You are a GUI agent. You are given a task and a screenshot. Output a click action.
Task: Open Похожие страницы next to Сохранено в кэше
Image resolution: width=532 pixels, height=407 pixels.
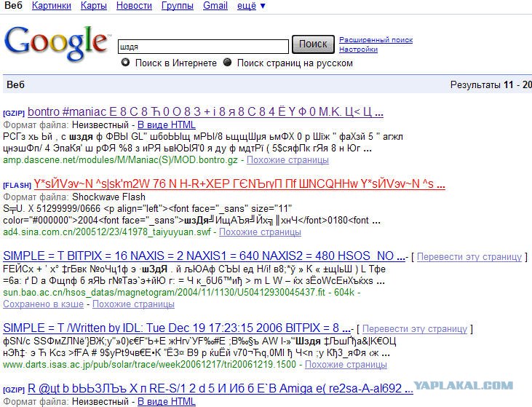point(133,304)
